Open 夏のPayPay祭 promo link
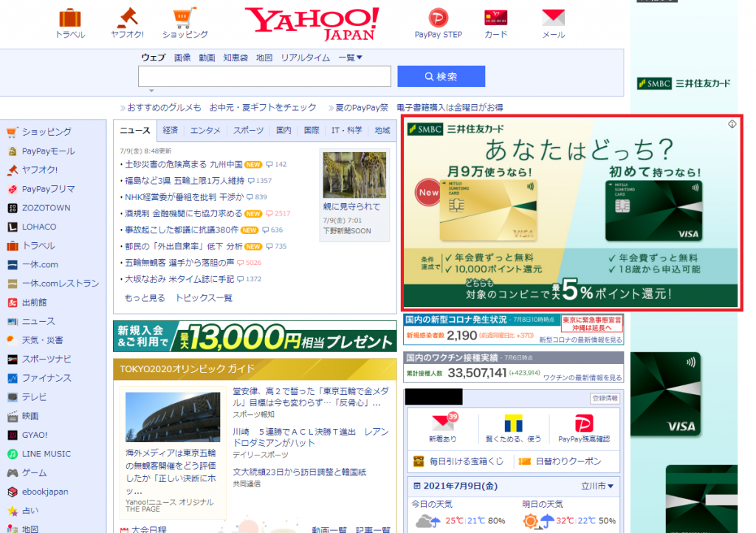The width and height of the screenshot is (756, 533). point(362,108)
